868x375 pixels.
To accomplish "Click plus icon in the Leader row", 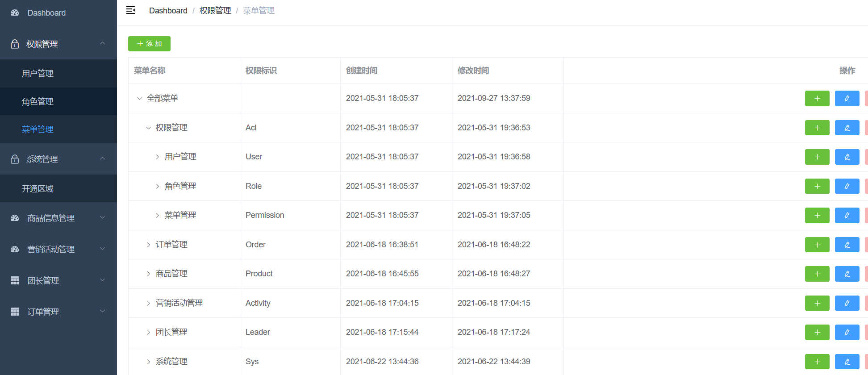I will [x=817, y=332].
